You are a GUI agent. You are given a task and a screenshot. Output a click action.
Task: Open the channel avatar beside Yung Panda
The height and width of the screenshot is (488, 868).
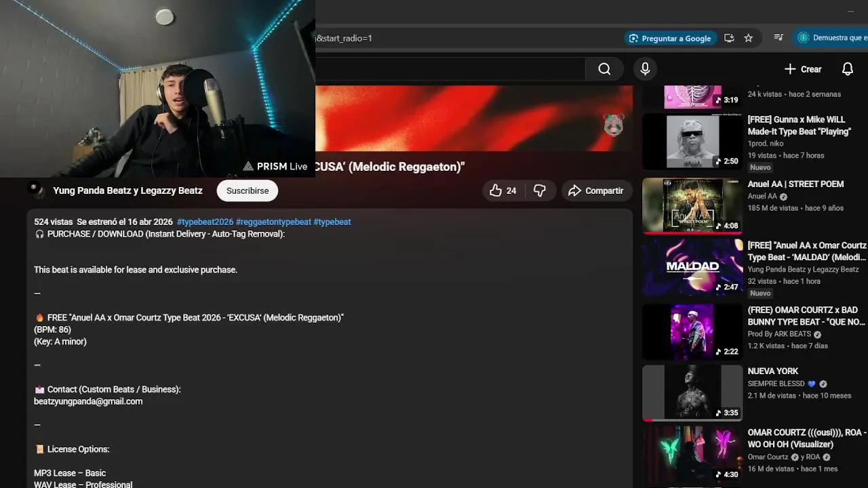pos(37,190)
